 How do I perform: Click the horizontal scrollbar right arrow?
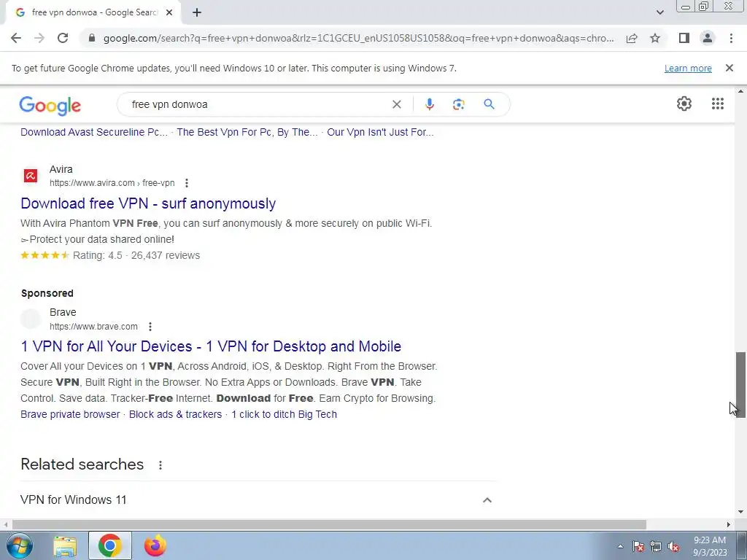(729, 525)
